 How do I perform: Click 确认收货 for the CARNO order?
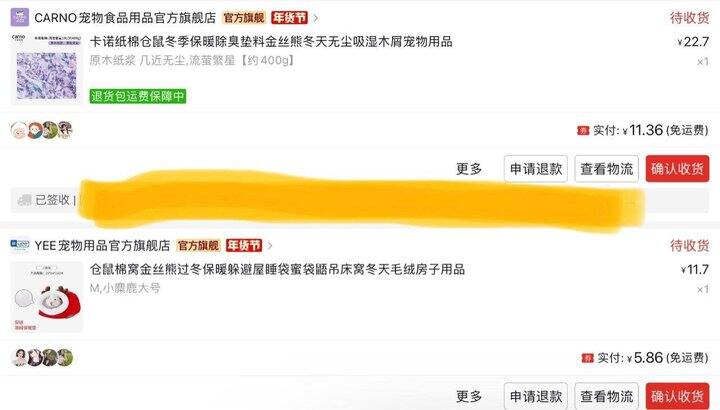pyautogui.click(x=677, y=169)
